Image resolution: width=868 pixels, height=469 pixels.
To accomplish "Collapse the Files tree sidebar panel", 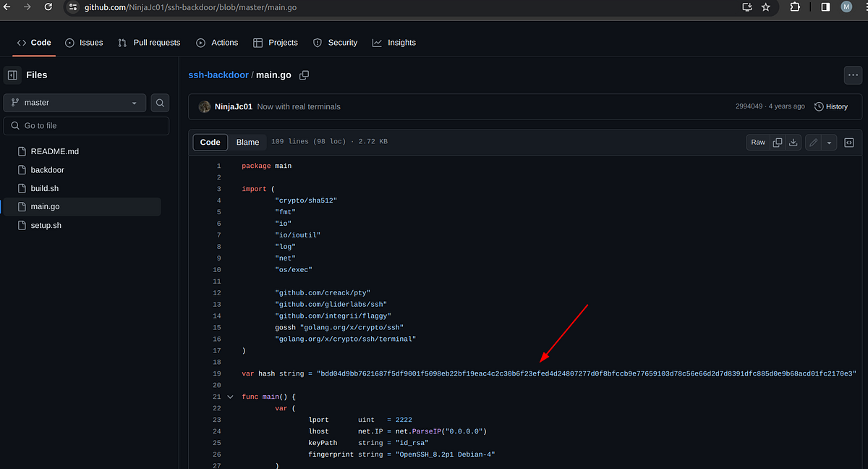I will 13,75.
